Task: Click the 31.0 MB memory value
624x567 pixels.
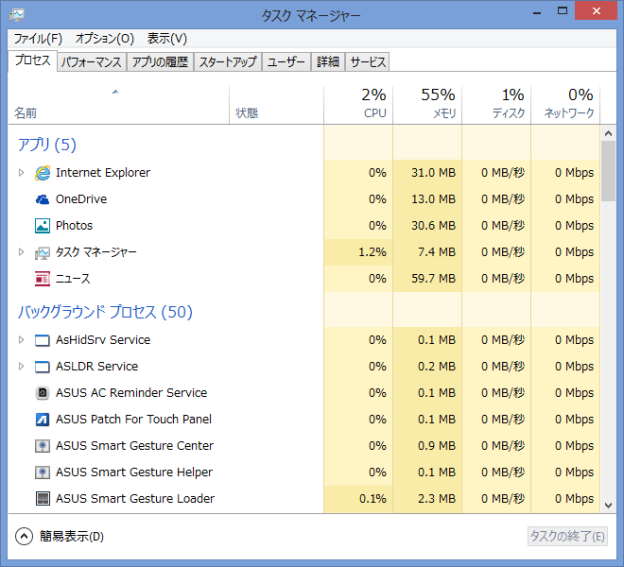Action: point(433,173)
